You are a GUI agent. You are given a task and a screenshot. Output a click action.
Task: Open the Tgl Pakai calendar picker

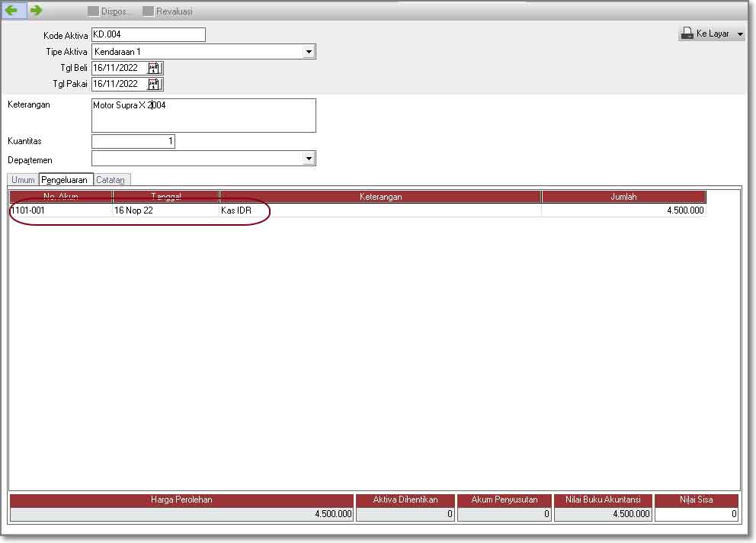point(154,84)
